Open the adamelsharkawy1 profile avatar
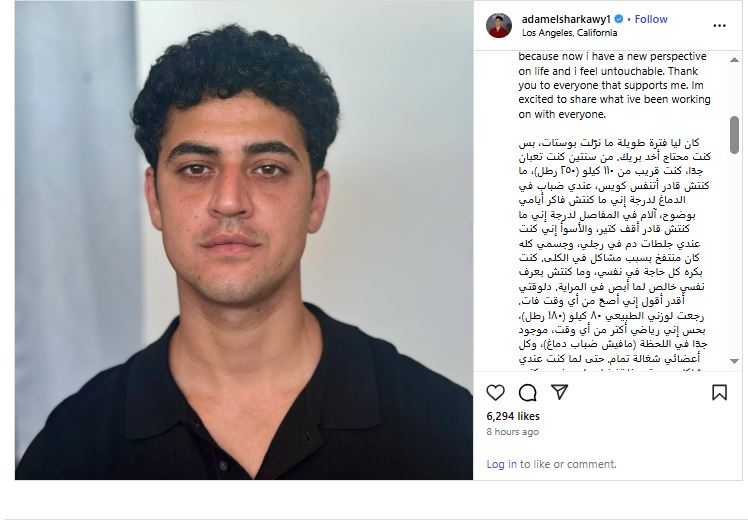Viewport: 748px width, 523px height. point(499,25)
